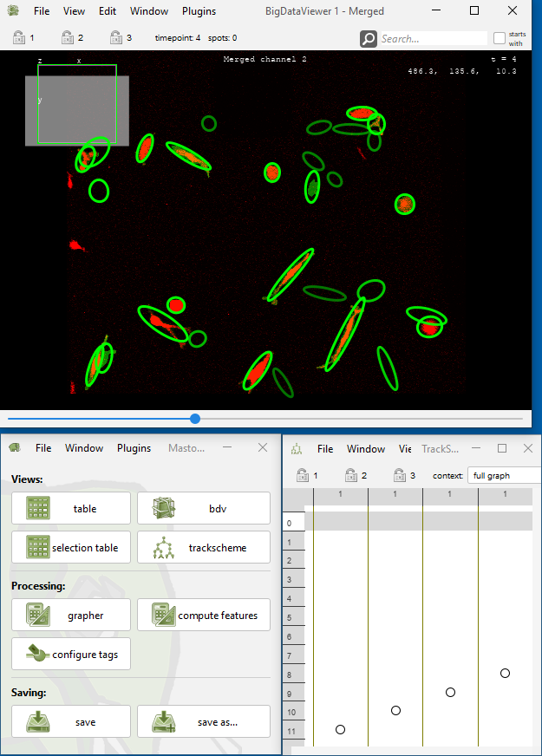The image size is (542, 756).
Task: Open Window menu in Mastodon window
Action: tap(84, 448)
